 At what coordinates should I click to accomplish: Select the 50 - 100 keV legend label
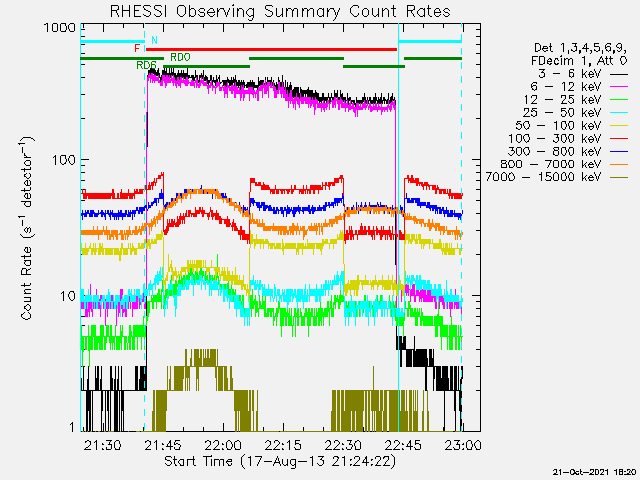[558, 125]
